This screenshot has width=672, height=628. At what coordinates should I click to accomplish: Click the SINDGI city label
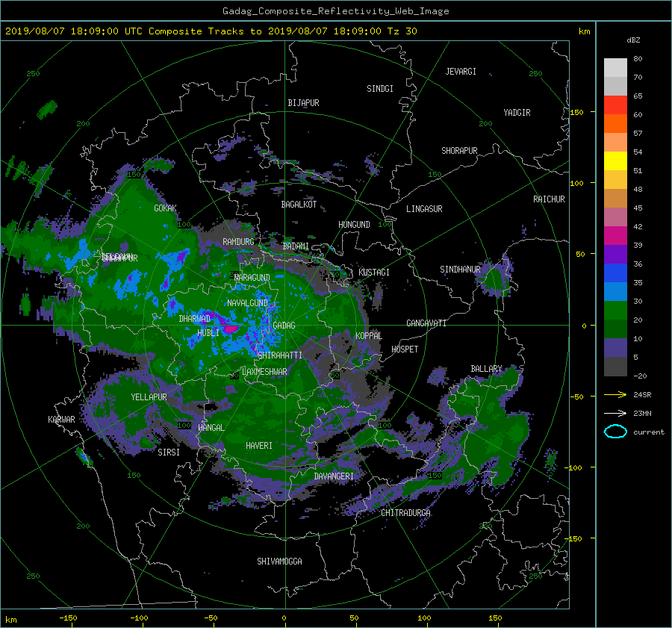tap(380, 88)
